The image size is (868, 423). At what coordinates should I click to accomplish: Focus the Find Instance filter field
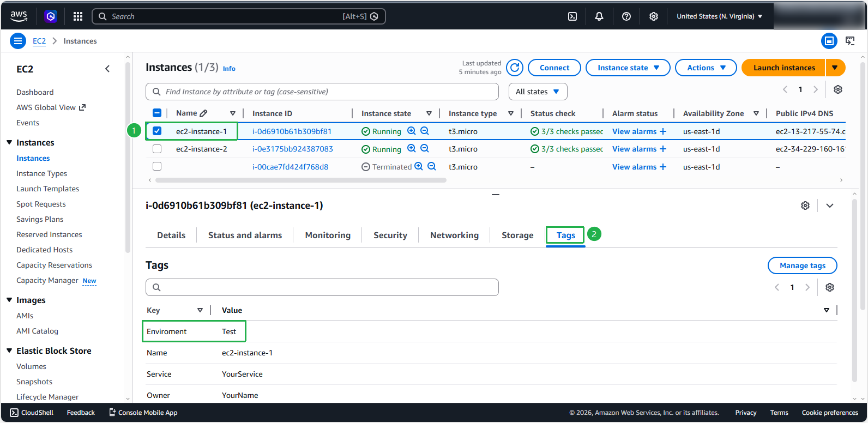(x=322, y=92)
